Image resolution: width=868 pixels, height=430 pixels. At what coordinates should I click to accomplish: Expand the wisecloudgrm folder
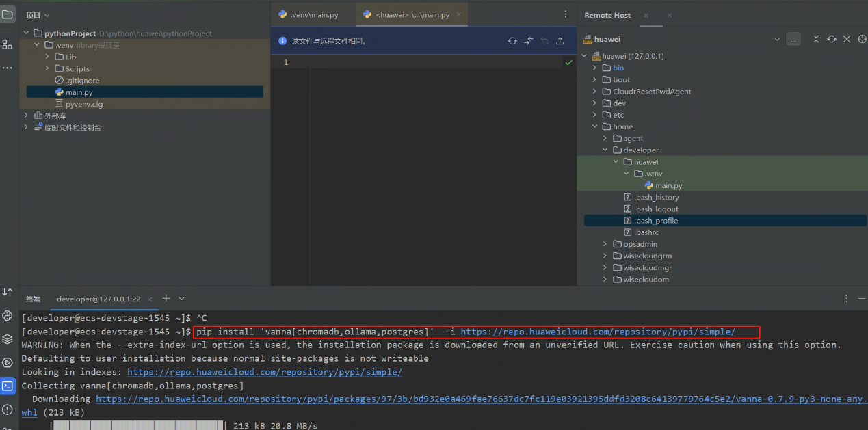605,256
